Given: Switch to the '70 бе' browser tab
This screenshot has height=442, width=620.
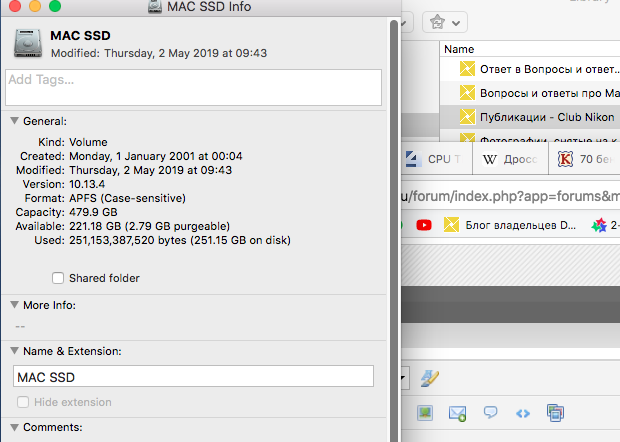Looking at the screenshot, I should click(585, 159).
